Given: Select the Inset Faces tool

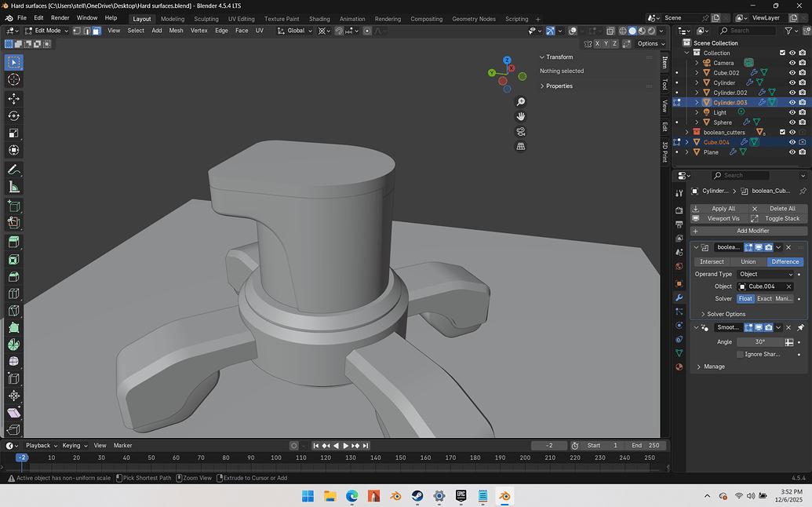Looking at the screenshot, I should (x=14, y=260).
